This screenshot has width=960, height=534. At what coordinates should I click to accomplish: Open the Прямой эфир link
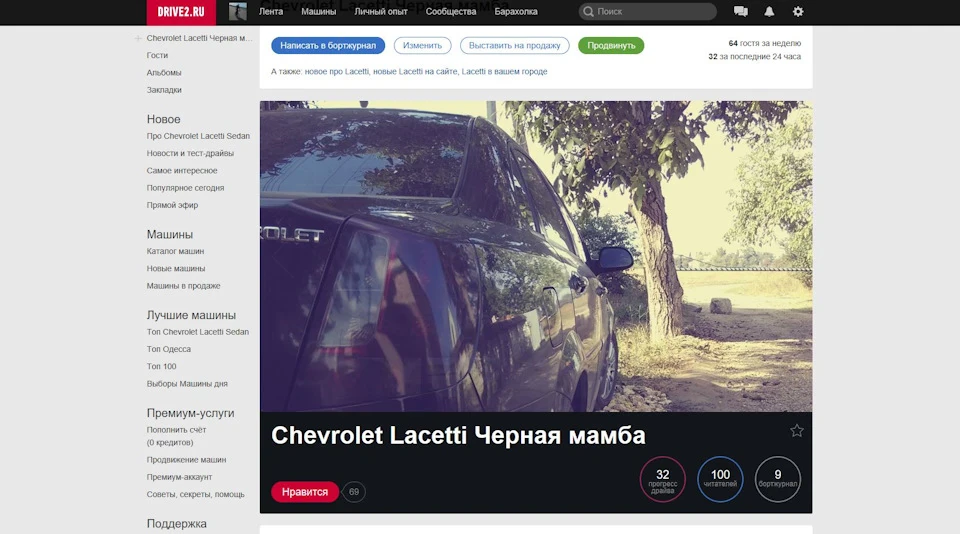point(172,205)
